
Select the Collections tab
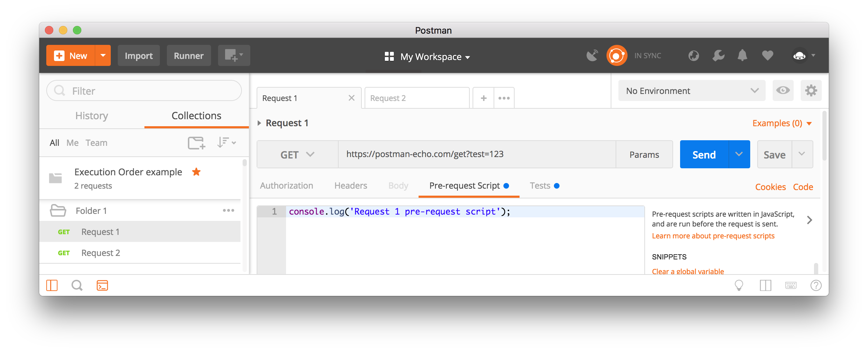[196, 115]
